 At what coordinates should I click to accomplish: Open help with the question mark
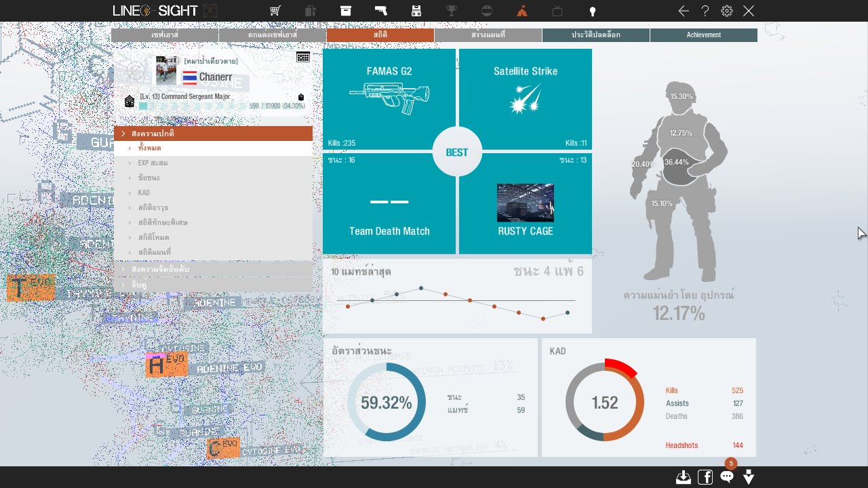click(x=705, y=11)
